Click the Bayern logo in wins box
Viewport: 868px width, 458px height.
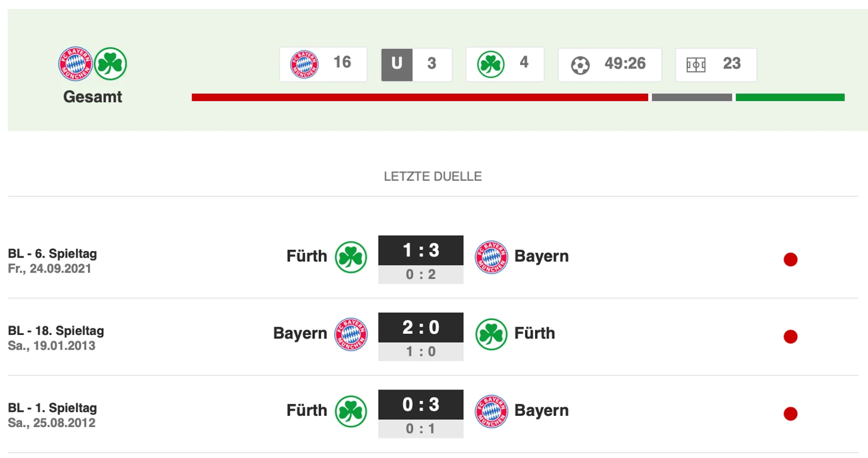[304, 64]
